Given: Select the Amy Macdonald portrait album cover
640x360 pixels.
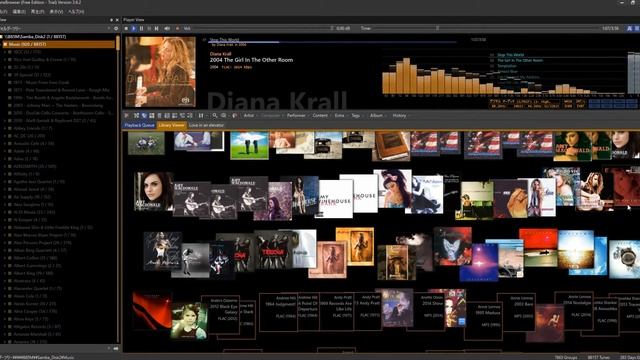Looking at the screenshot, I should pyautogui.click(x=153, y=191).
